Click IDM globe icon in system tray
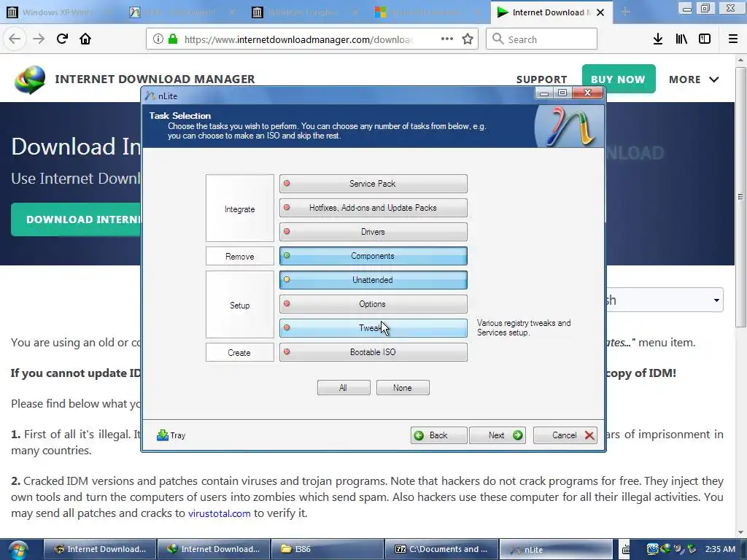 pyautogui.click(x=665, y=549)
